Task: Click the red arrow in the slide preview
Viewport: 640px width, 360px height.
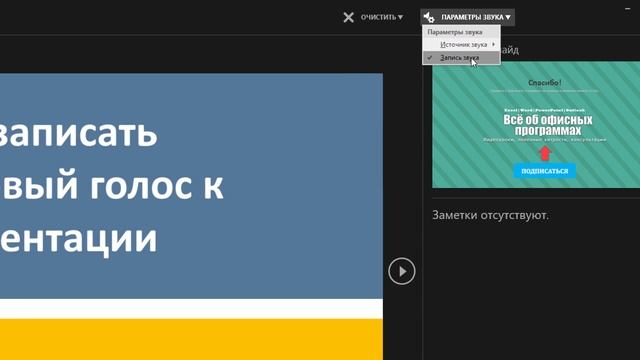Action: pyautogui.click(x=545, y=153)
